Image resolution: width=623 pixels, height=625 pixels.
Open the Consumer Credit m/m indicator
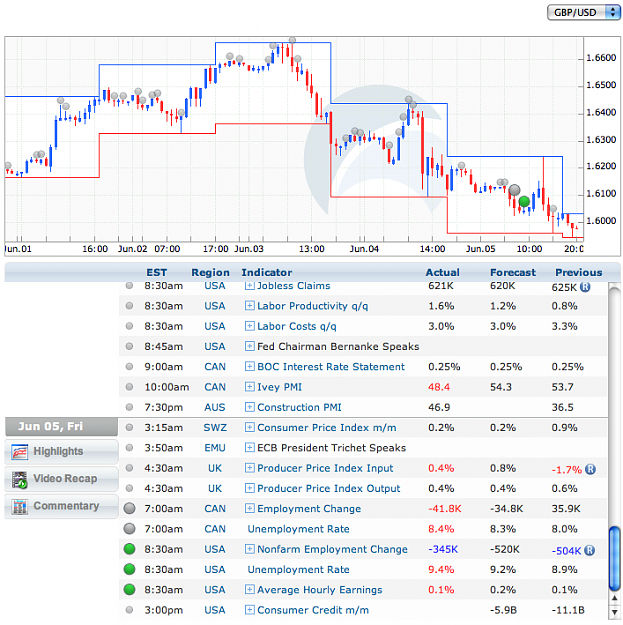click(x=313, y=610)
